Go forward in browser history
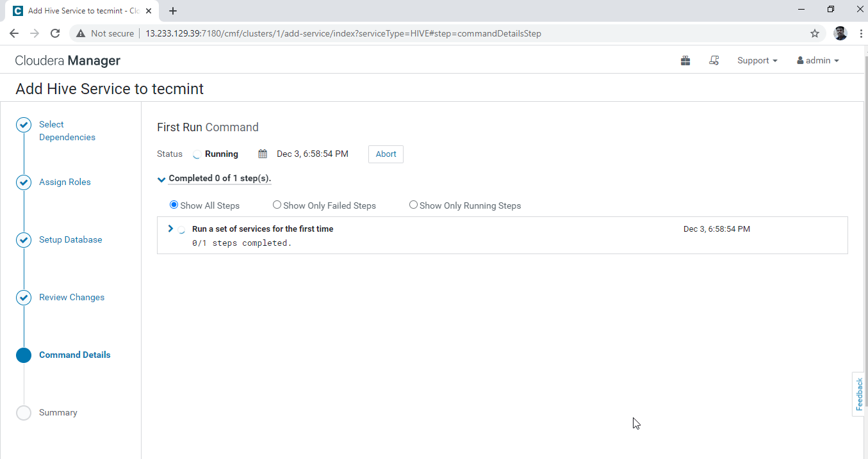Image resolution: width=868 pixels, height=459 pixels. click(35, 33)
